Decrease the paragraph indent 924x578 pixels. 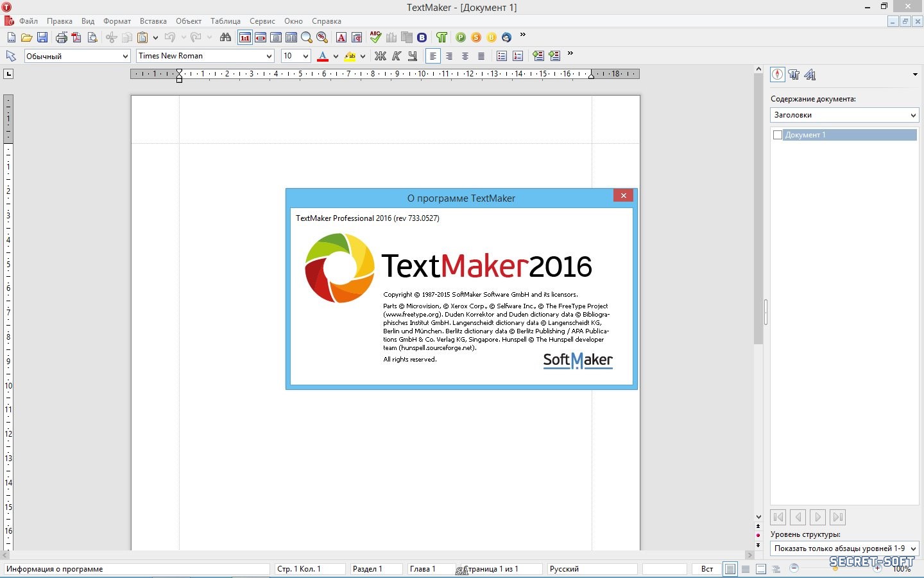point(538,56)
